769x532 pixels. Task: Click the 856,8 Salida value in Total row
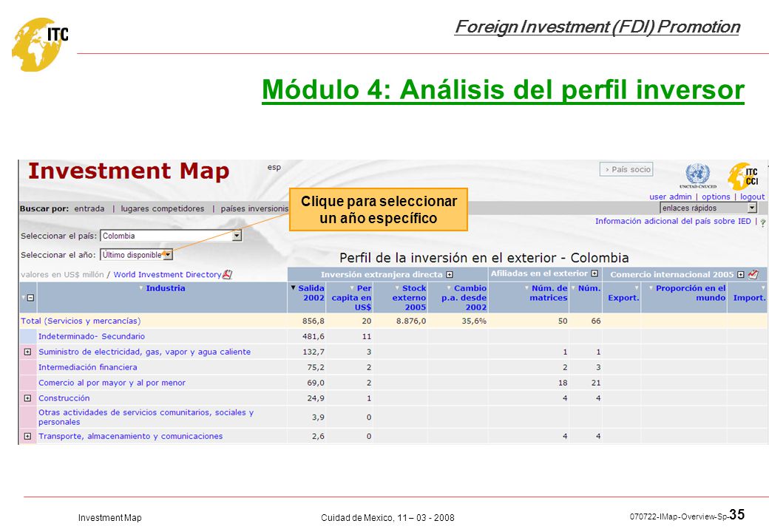tap(314, 321)
